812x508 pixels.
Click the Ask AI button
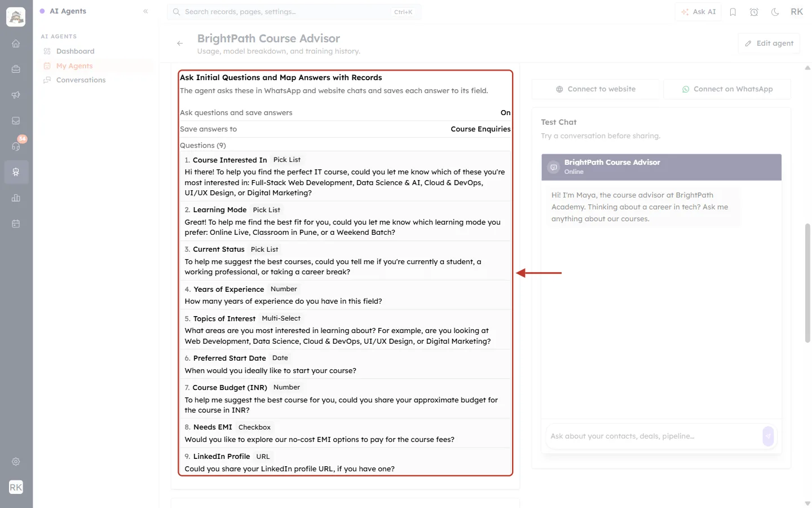pyautogui.click(x=698, y=12)
